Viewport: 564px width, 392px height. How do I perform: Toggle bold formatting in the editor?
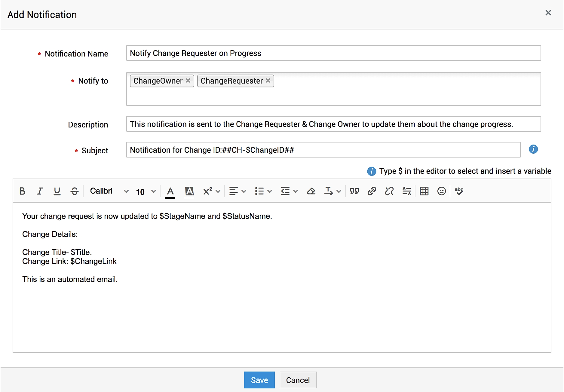pyautogui.click(x=22, y=191)
